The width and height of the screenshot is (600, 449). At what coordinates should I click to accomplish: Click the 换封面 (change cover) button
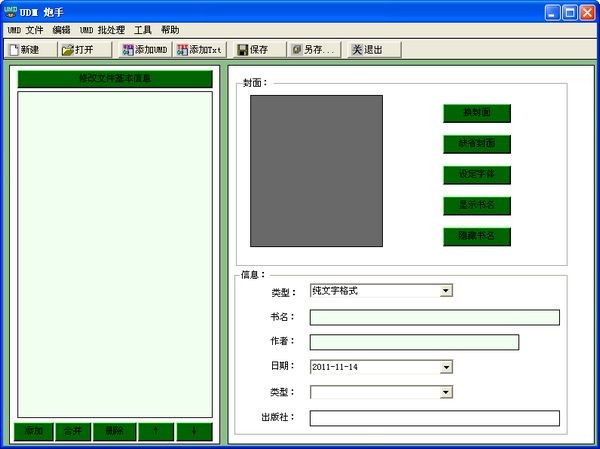477,113
